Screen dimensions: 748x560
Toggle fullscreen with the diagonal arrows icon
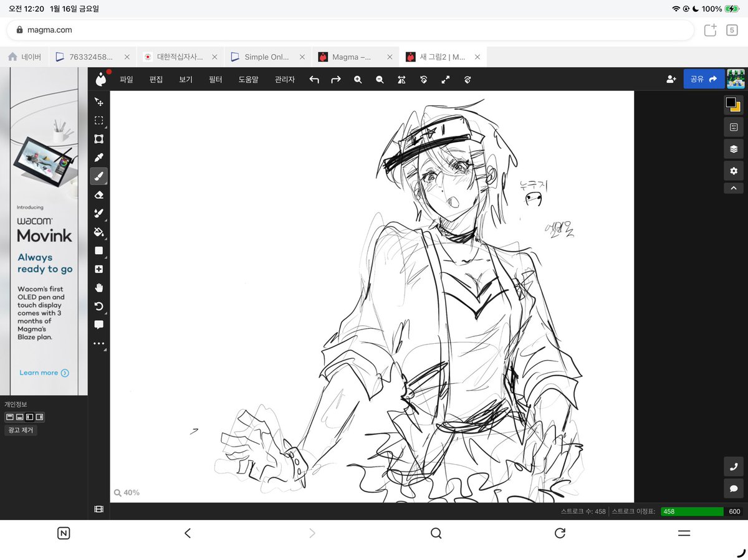(x=446, y=80)
